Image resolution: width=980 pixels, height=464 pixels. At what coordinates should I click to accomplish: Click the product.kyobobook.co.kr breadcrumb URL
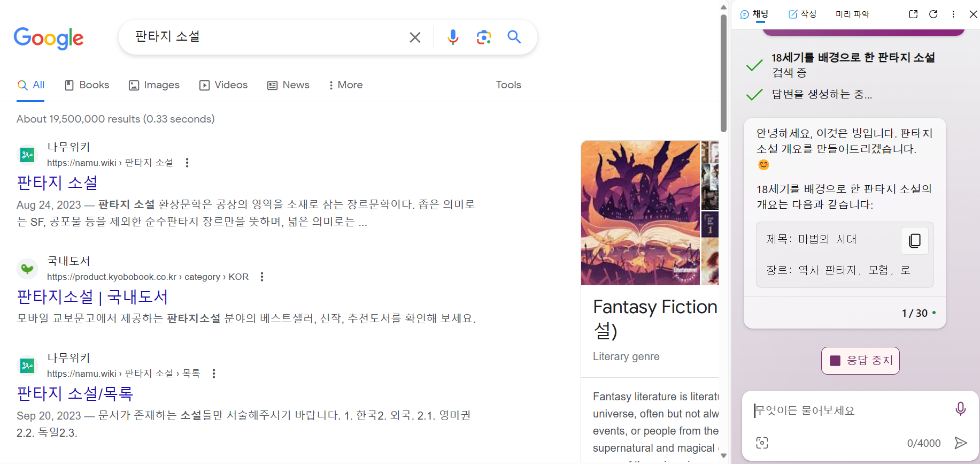[x=148, y=277]
